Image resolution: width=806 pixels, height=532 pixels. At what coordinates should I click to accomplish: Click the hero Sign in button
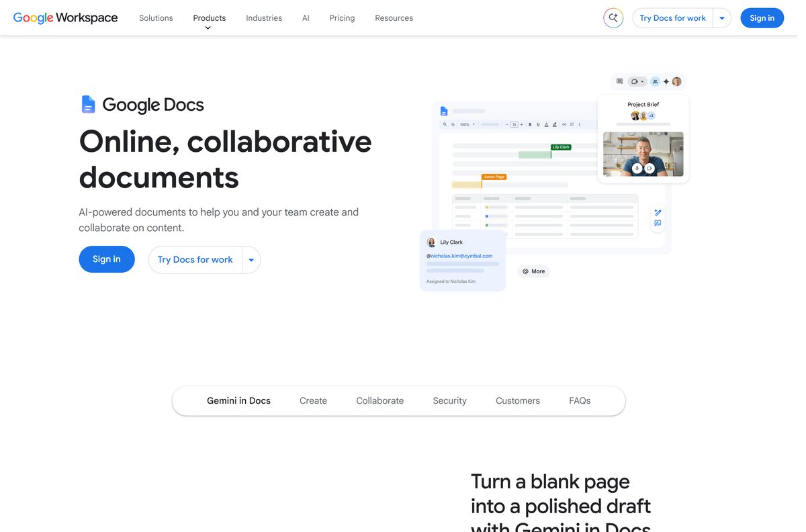(x=107, y=259)
